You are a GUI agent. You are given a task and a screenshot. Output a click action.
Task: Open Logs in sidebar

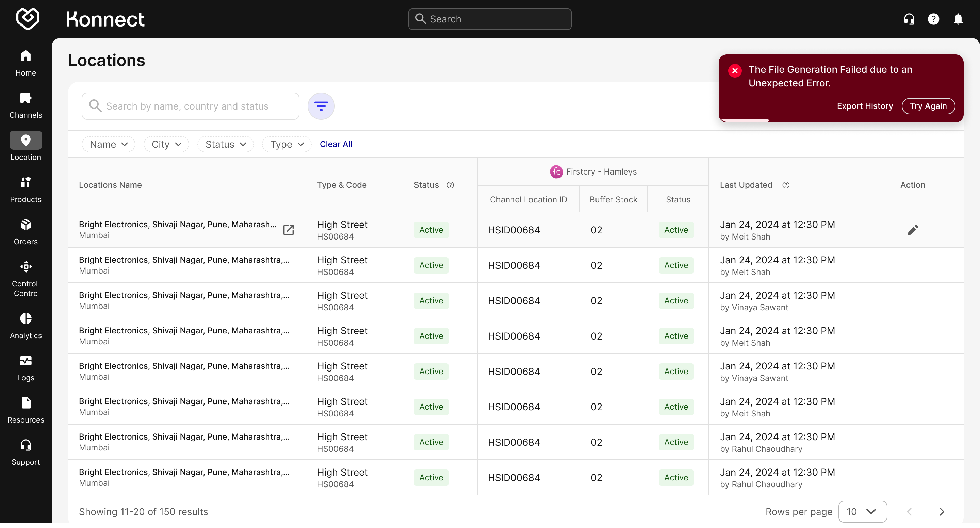(26, 368)
